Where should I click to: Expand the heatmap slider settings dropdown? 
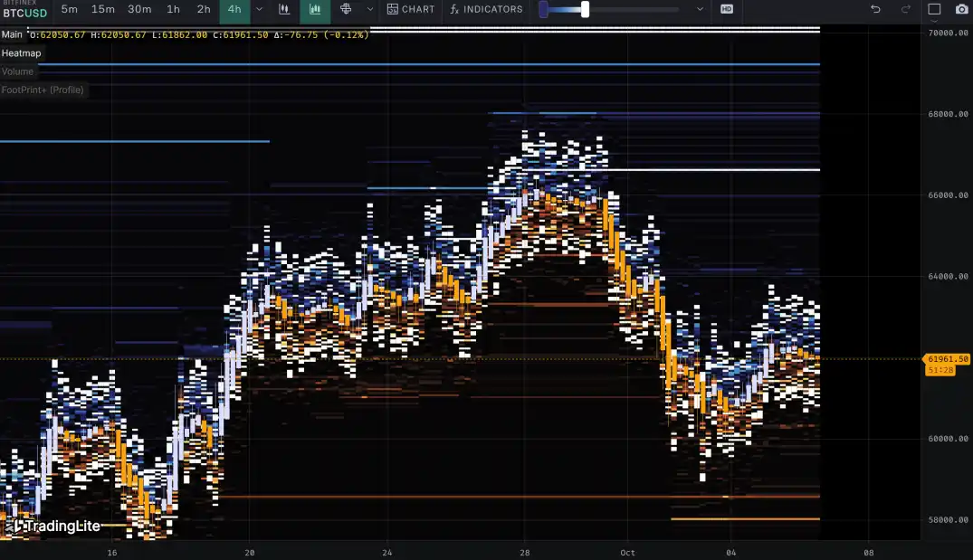700,9
